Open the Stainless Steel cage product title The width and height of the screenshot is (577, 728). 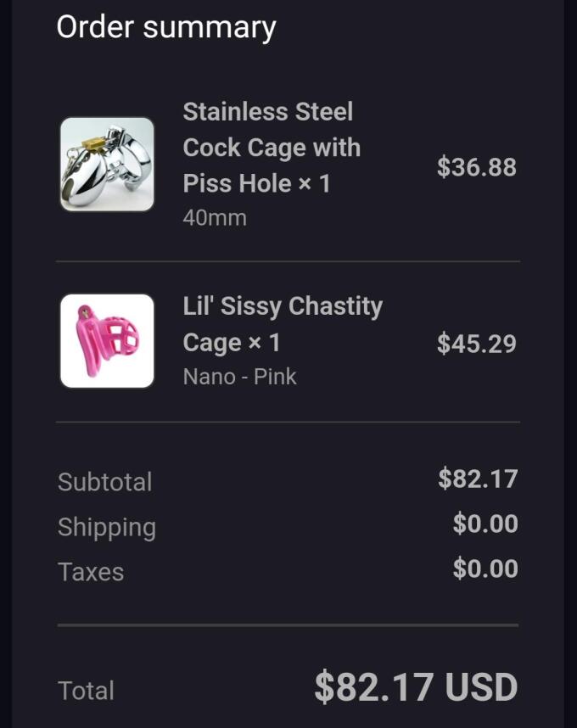click(272, 148)
